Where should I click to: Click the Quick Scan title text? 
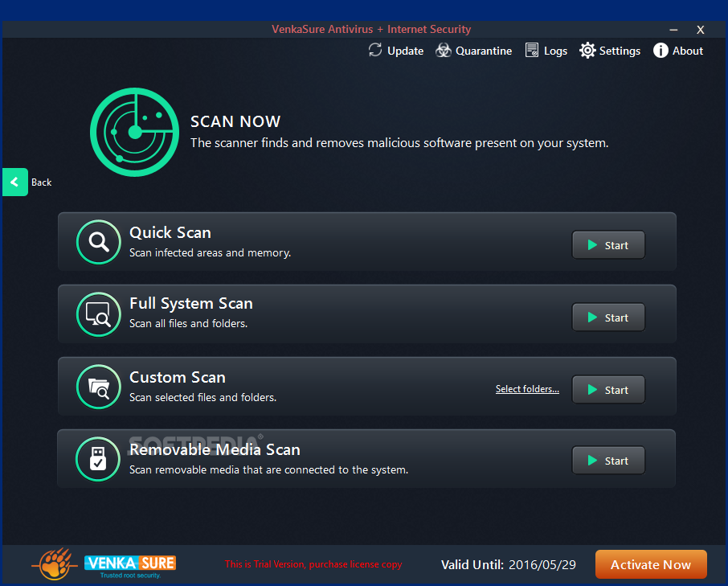(170, 232)
